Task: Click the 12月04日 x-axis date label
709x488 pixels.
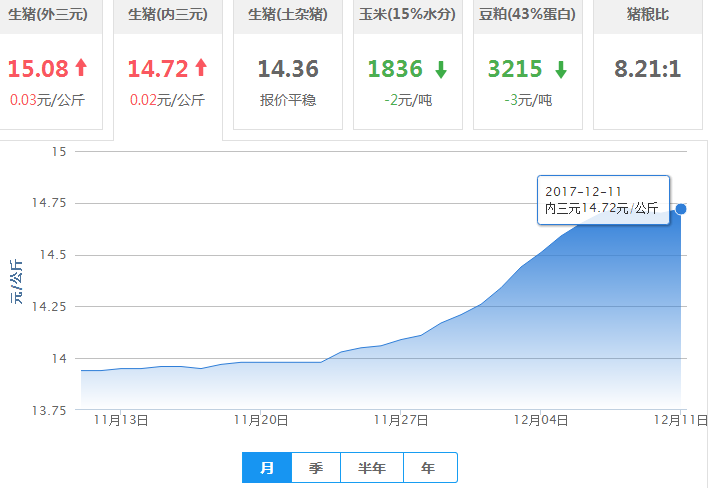Action: [541, 421]
